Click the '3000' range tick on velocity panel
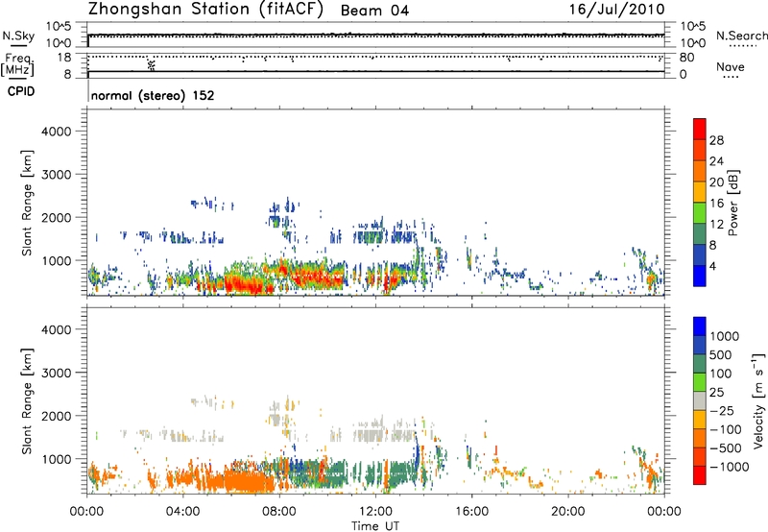Screen dimensions: 768x532 pyautogui.click(x=57, y=373)
